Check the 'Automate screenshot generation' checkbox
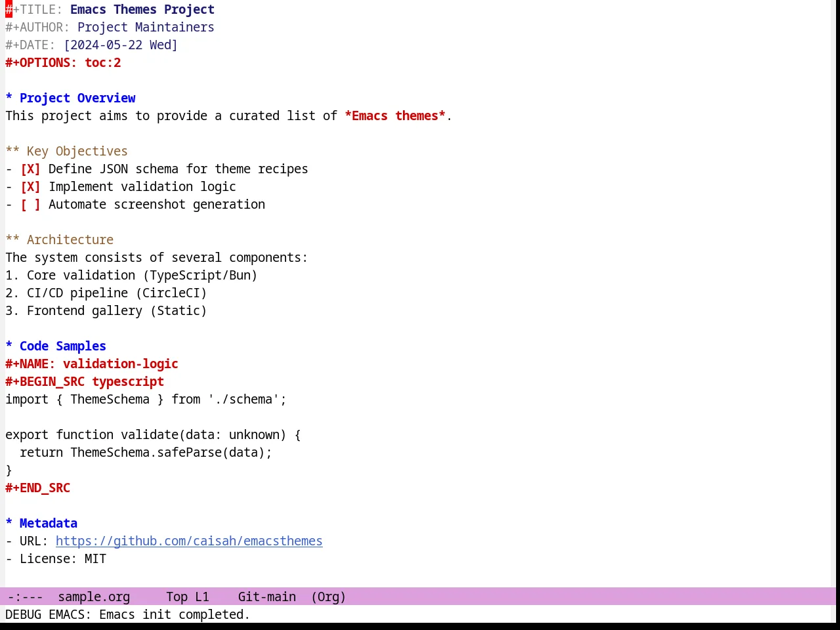840x630 pixels. tap(30, 205)
